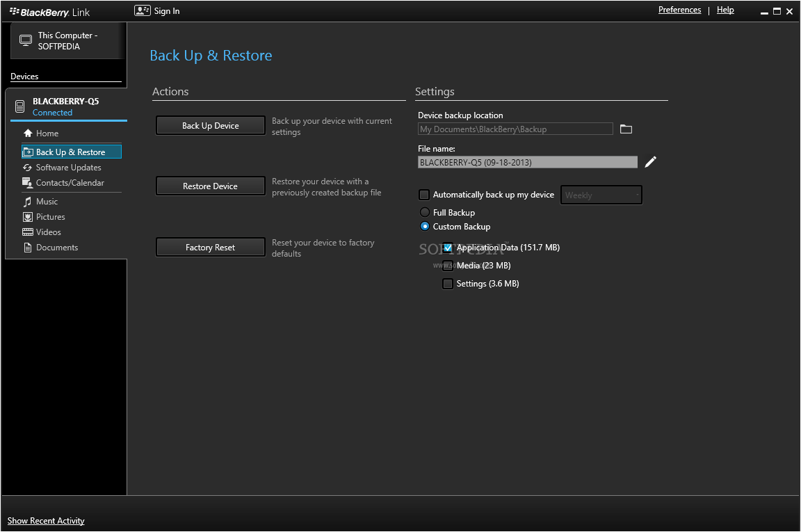The width and height of the screenshot is (801, 532).
Task: Close the BlackBerry Link window
Action: tap(790, 11)
